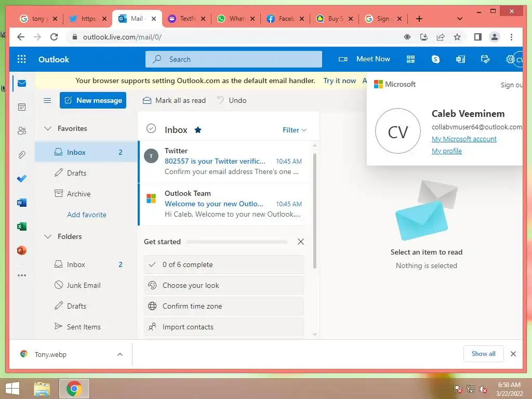
Task: Open the Outlook header translator icon
Action: point(460,59)
